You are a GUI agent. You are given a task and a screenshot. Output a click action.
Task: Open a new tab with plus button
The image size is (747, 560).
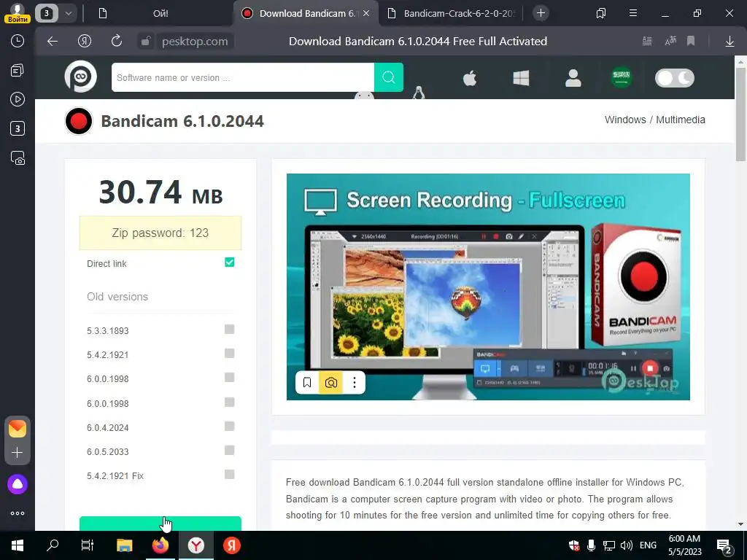point(541,13)
